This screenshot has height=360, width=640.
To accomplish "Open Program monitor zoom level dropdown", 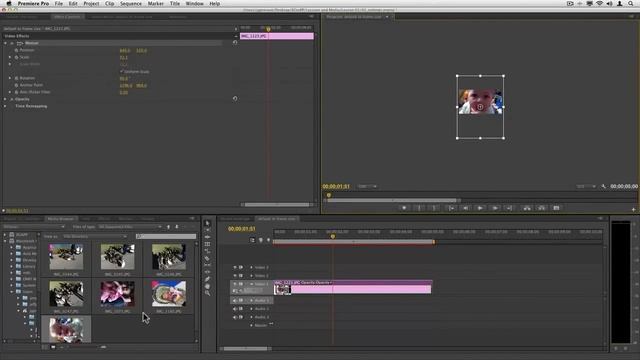I will click(367, 187).
